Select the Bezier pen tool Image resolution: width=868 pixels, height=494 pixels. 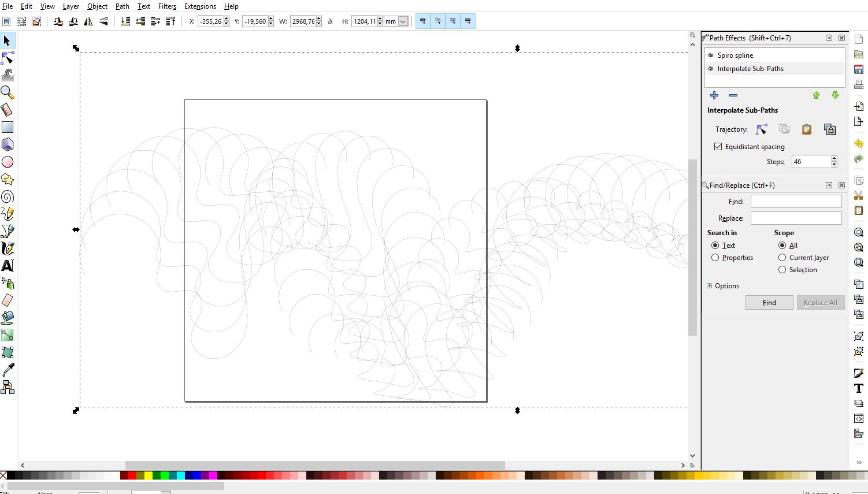8,231
